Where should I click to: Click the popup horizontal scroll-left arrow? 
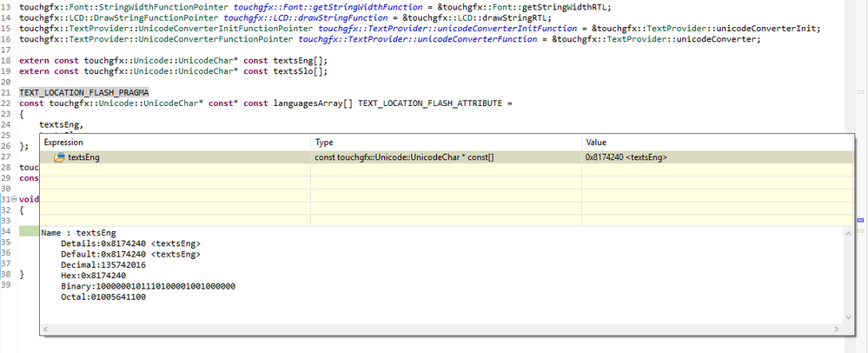point(46,330)
